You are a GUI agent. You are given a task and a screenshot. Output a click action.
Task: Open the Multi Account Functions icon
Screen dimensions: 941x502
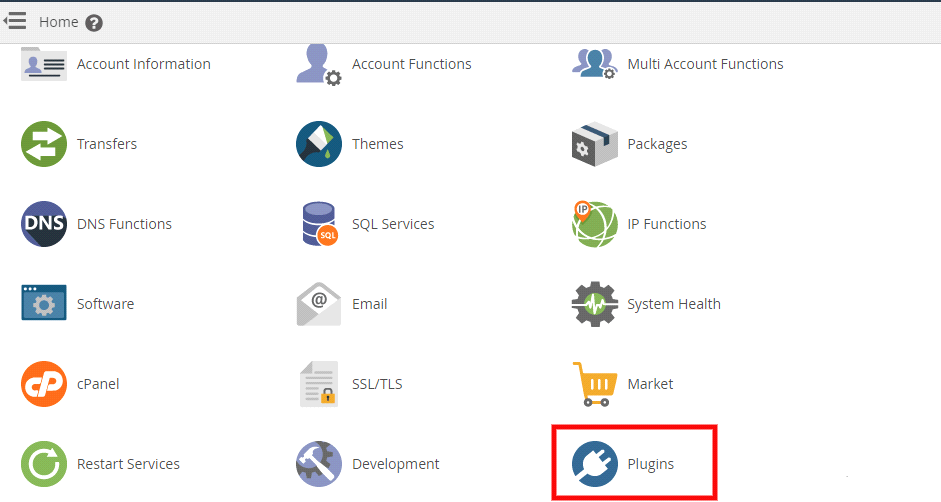point(594,64)
